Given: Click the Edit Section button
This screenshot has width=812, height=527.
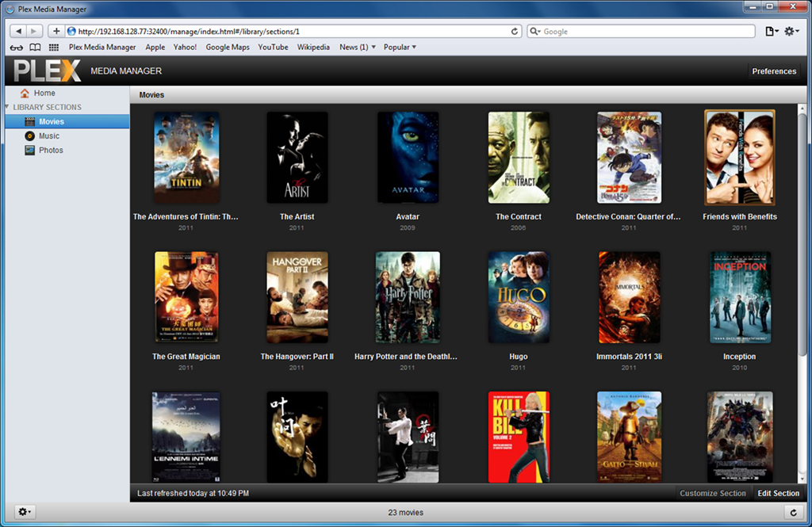Looking at the screenshot, I should 779,494.
